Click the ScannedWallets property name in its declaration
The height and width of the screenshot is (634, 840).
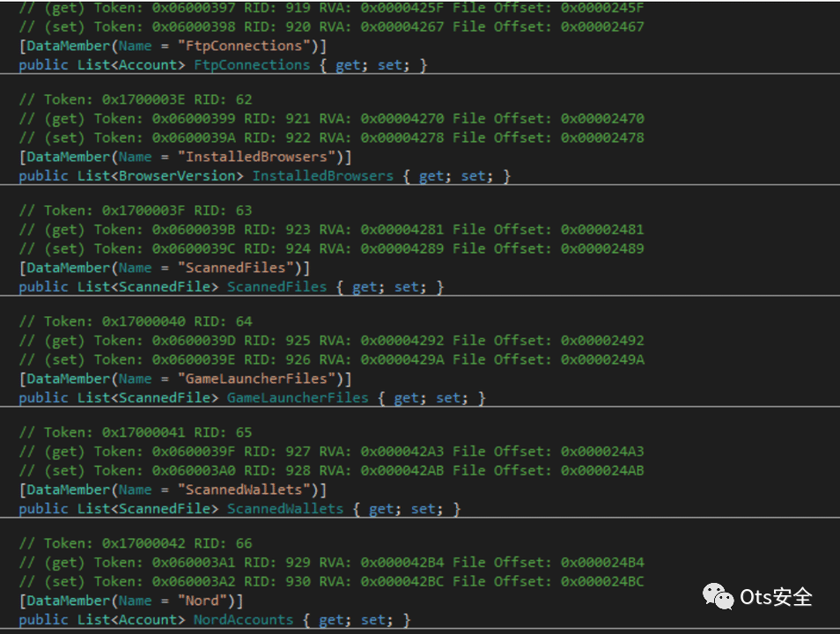(x=285, y=509)
